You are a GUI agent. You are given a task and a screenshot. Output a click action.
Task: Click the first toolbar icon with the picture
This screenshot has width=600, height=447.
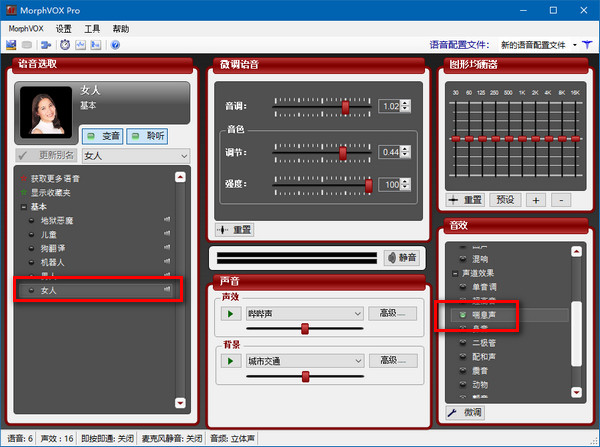11,45
